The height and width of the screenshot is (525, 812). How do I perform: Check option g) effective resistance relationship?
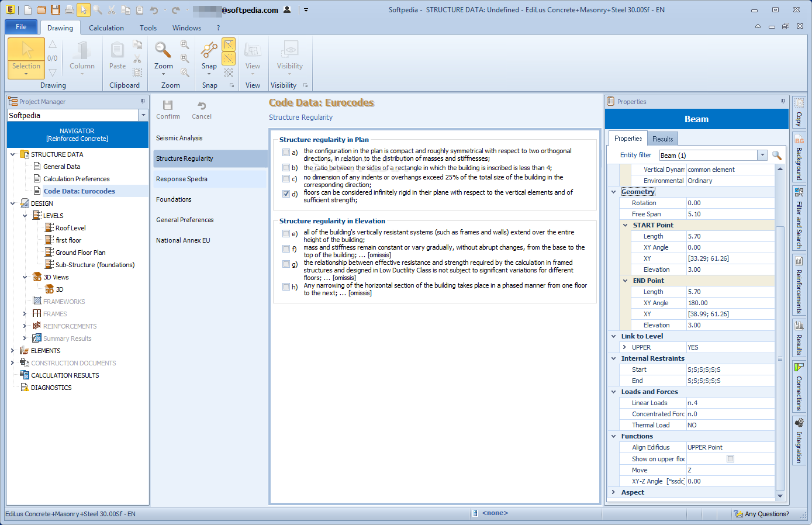pyautogui.click(x=286, y=264)
